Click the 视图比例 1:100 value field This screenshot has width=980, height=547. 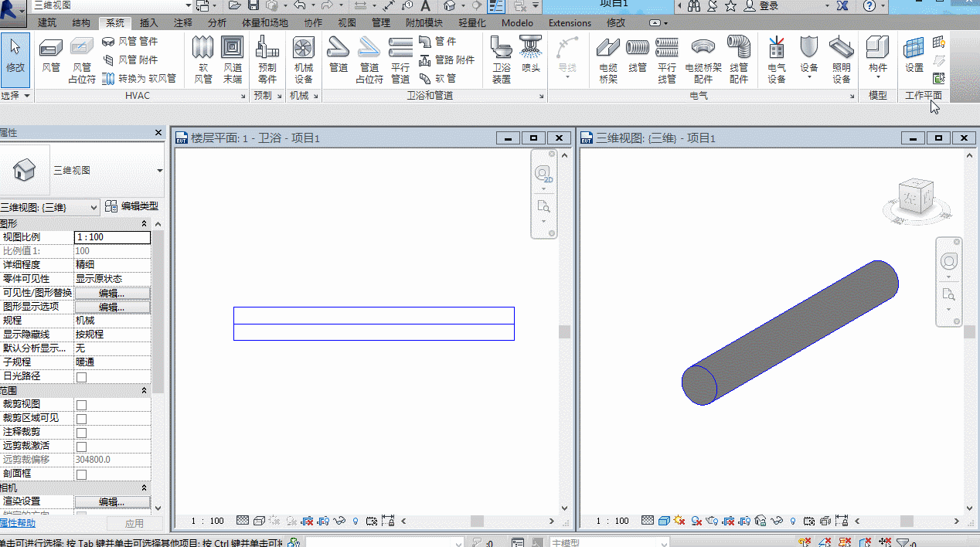point(112,237)
